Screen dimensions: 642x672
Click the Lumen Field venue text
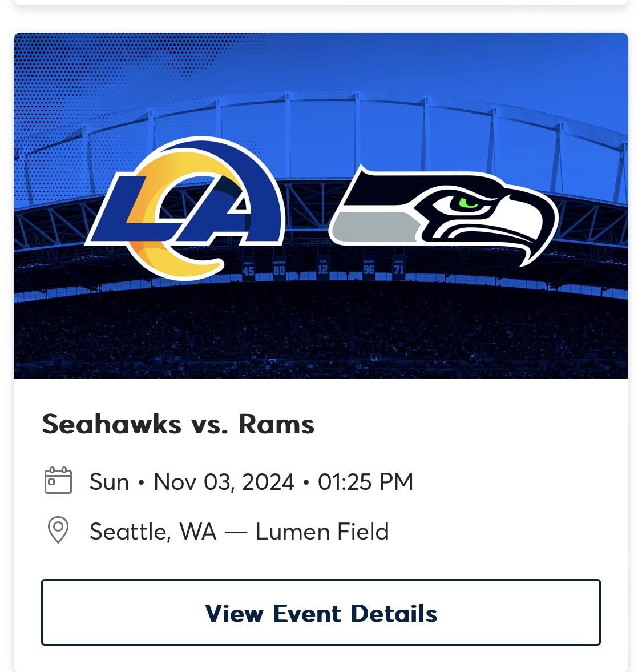tap(322, 532)
